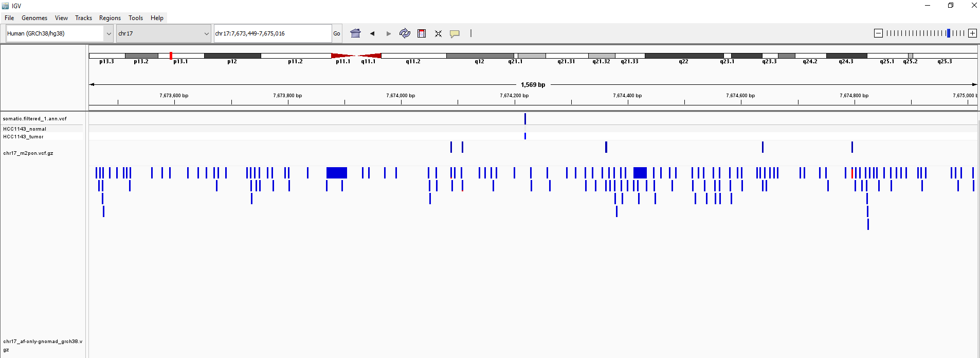Click the locus coordinates input field
The width and height of the screenshot is (980, 358).
point(272,33)
